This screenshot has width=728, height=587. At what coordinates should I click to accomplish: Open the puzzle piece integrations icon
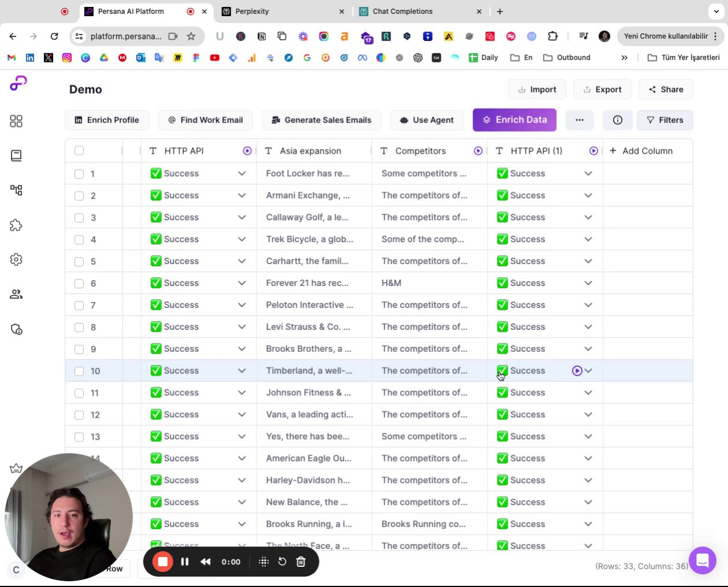click(16, 225)
